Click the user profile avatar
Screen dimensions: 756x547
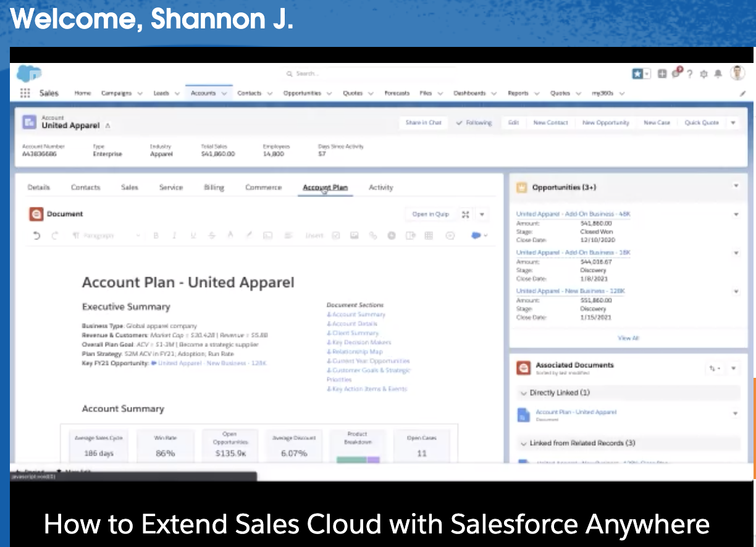pos(737,73)
